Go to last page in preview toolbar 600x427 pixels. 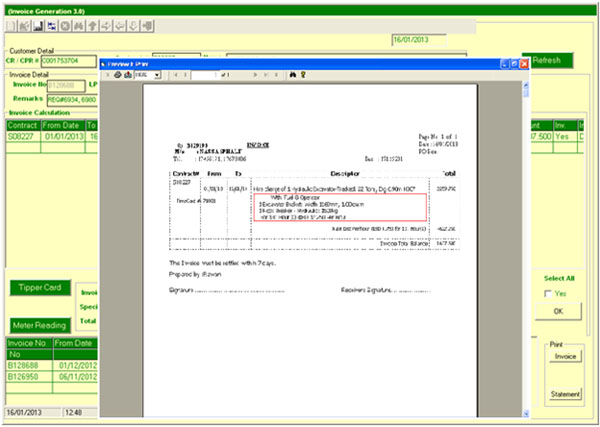266,75
